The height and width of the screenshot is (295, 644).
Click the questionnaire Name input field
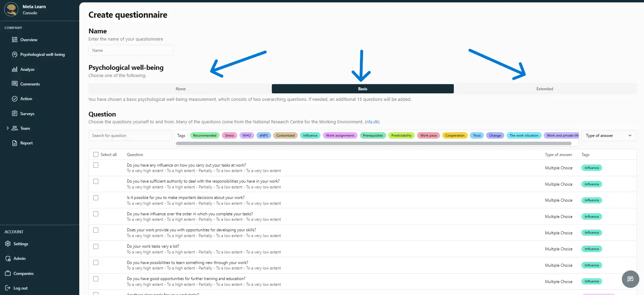131,50
